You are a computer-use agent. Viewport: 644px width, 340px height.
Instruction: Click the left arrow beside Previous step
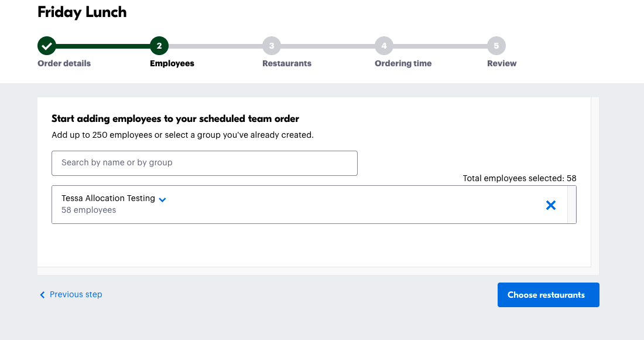tap(42, 295)
